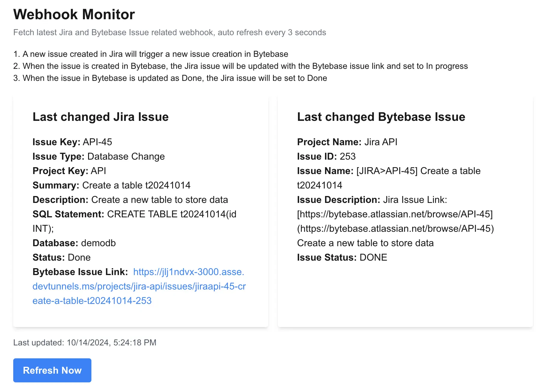This screenshot has width=543, height=392.
Task: Select the Last changed Jira Issue heading
Action: [x=100, y=117]
